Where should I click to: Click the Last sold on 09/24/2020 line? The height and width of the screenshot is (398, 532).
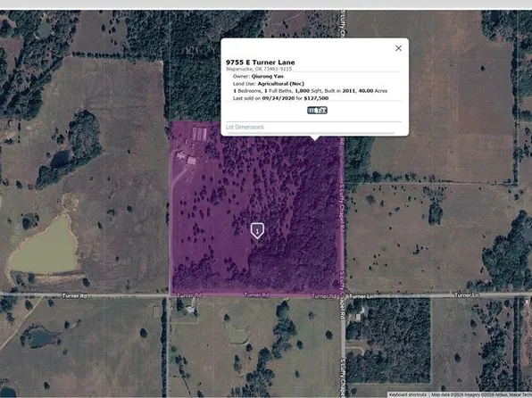[280, 98]
